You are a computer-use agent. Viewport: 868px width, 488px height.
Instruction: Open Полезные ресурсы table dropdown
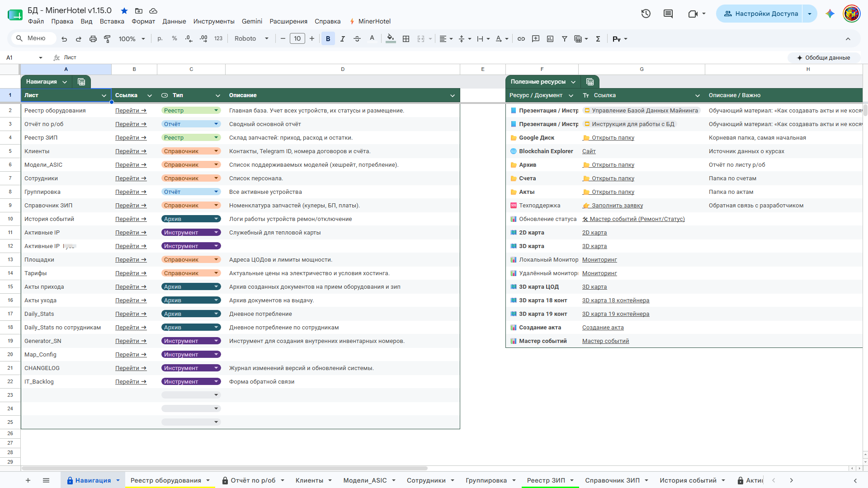[x=573, y=82]
